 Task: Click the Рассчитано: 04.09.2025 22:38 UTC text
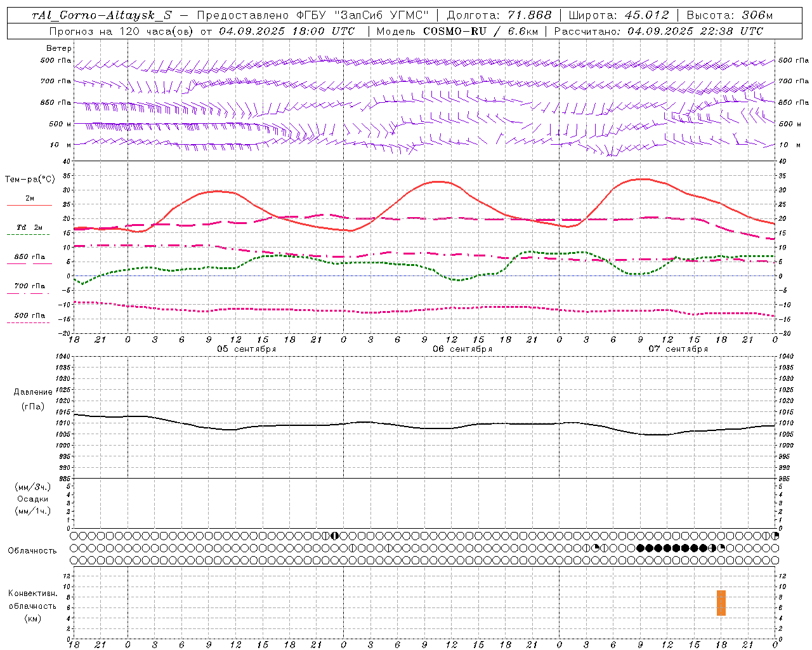click(658, 31)
